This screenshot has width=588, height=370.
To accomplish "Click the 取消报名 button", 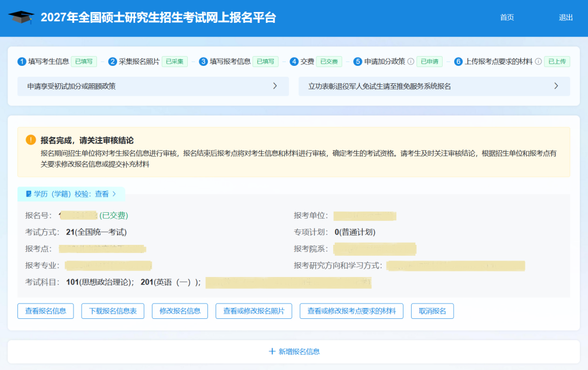I will click(432, 311).
